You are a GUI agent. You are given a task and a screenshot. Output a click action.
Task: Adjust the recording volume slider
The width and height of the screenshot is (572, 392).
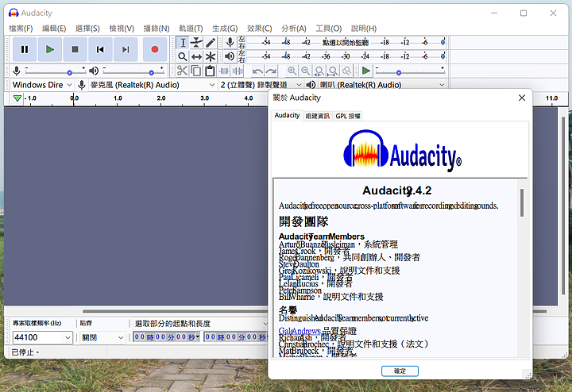pyautogui.click(x=55, y=71)
